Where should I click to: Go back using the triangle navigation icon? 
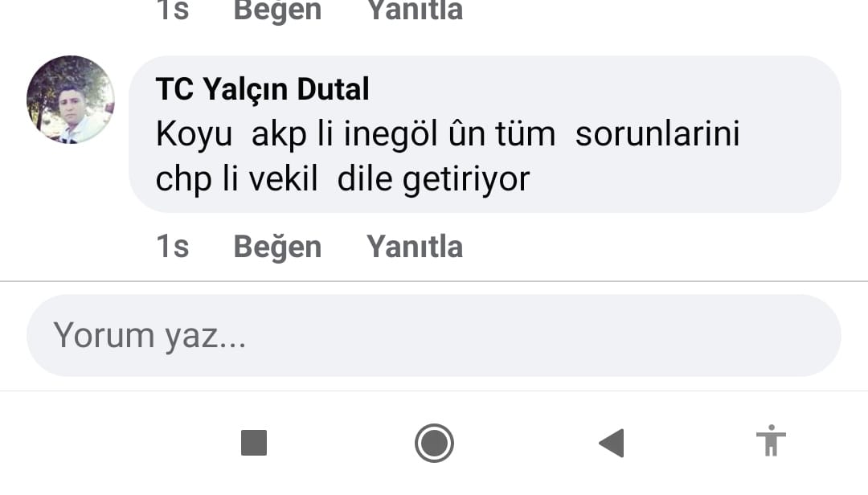612,443
